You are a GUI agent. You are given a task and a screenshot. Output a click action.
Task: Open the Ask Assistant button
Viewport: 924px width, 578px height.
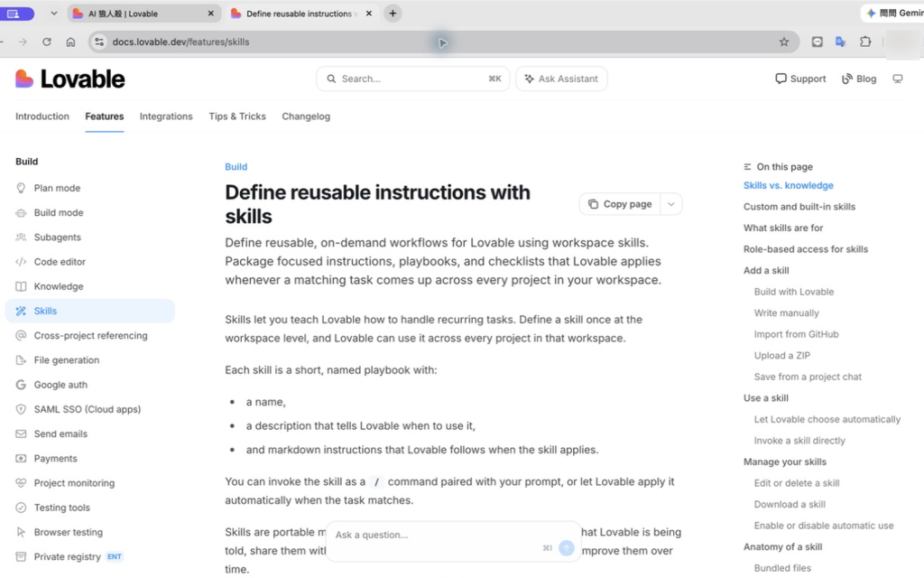[561, 79]
